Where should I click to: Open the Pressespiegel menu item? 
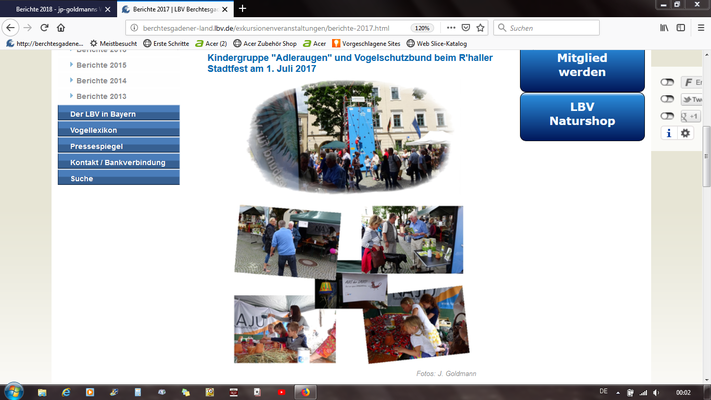click(x=119, y=146)
